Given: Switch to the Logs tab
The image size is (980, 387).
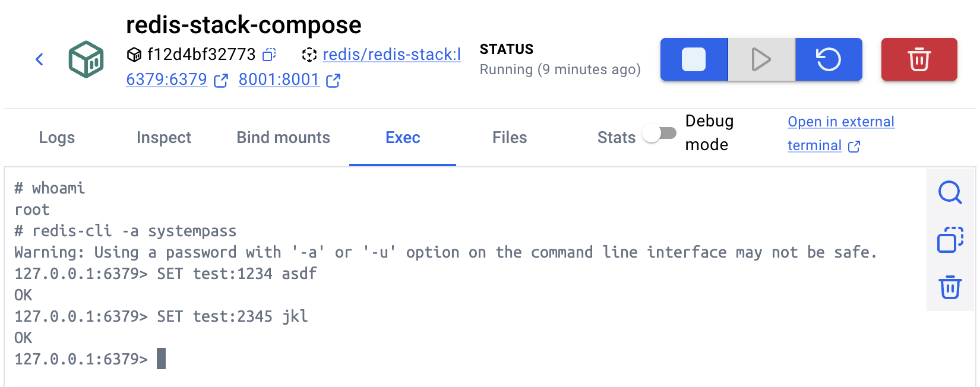Looking at the screenshot, I should click(57, 138).
